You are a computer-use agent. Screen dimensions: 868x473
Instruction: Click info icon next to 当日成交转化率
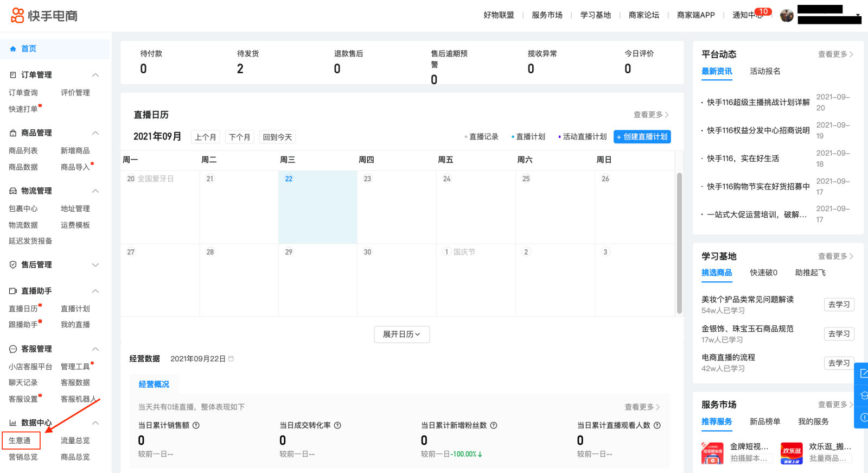tap(337, 426)
